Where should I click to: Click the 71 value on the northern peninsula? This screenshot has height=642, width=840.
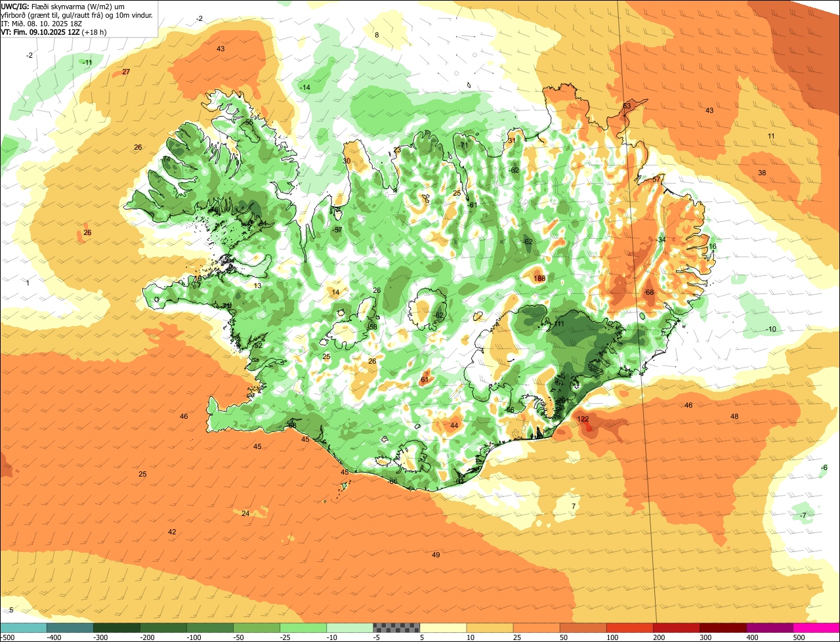(464, 146)
